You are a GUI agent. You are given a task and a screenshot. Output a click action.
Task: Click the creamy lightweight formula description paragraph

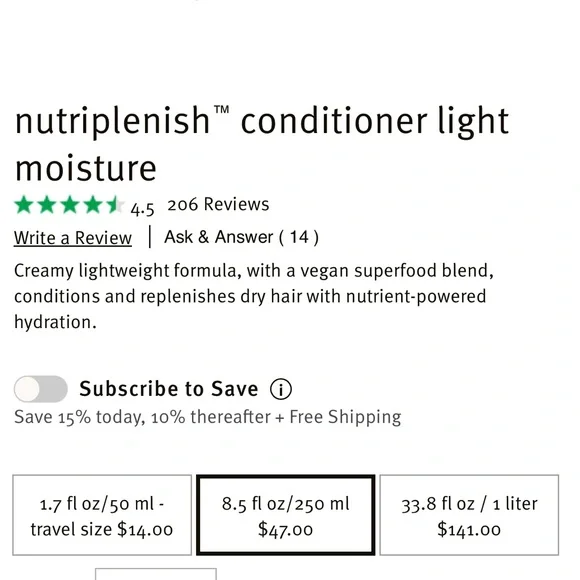click(254, 296)
